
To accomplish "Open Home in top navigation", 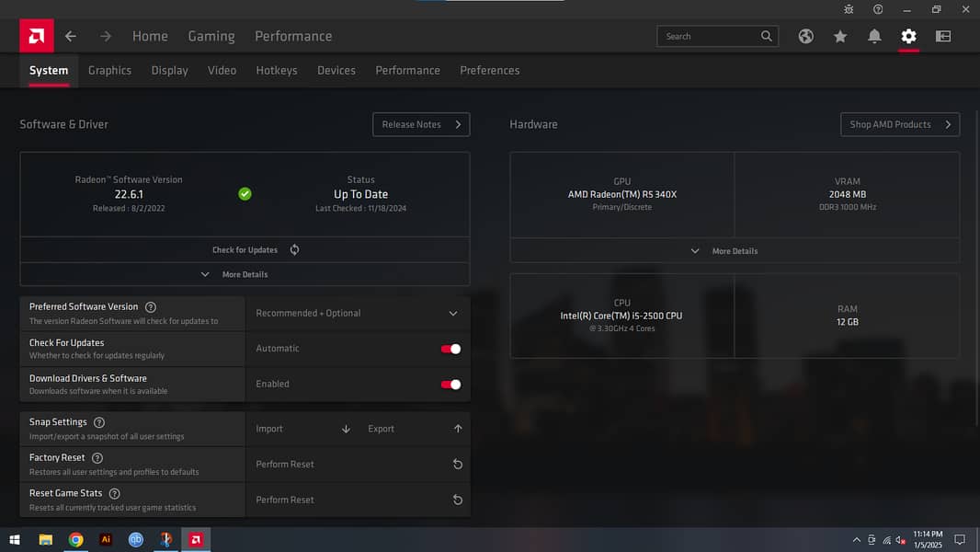I will click(x=150, y=36).
